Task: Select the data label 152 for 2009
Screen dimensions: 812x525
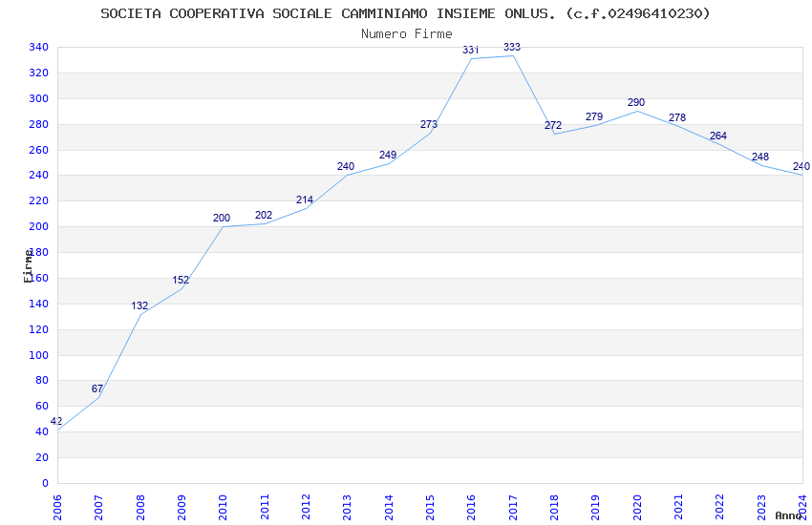Action: (181, 280)
